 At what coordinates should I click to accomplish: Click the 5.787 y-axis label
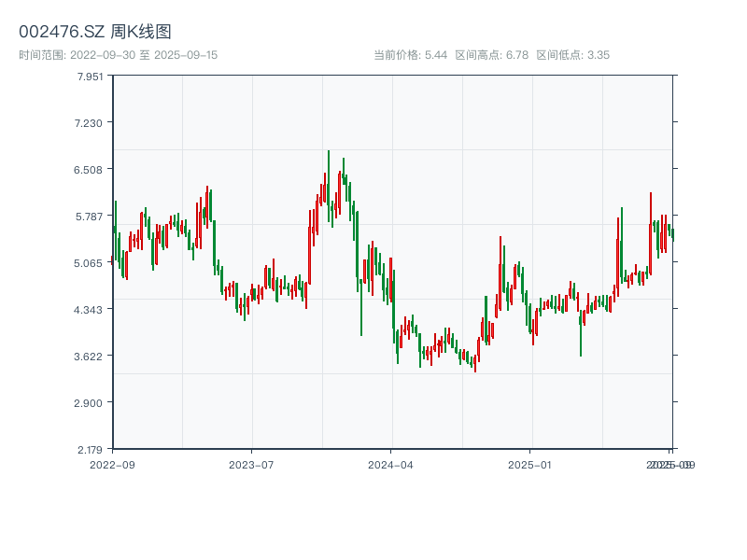(91, 217)
